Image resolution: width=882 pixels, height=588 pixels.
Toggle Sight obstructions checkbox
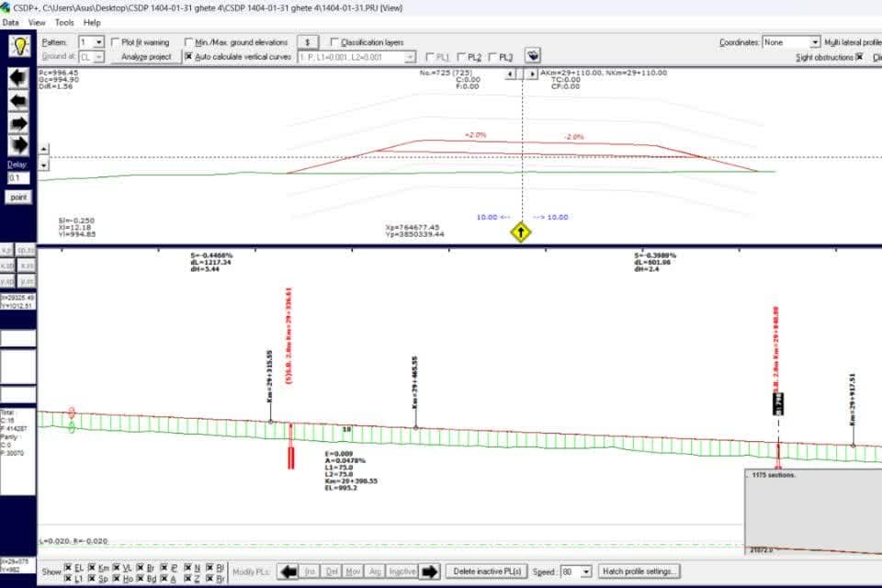point(859,57)
